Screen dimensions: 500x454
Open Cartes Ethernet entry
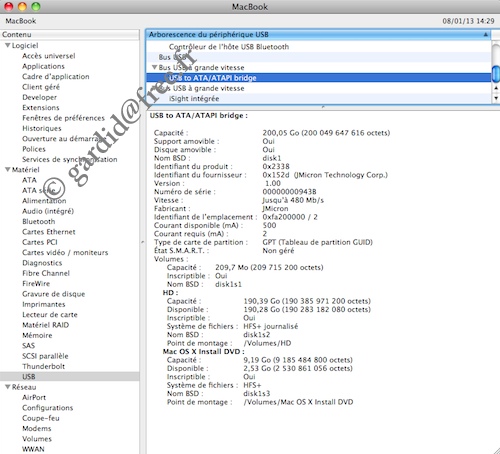49,231
